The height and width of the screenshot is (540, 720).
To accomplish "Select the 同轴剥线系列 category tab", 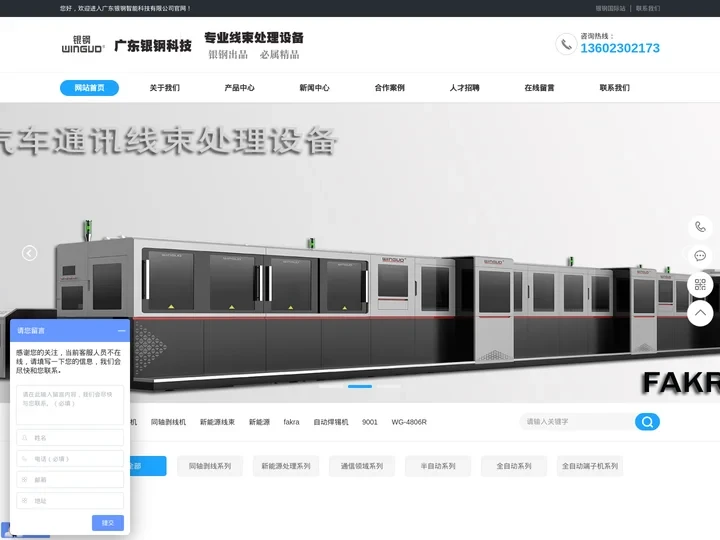I will coord(210,466).
